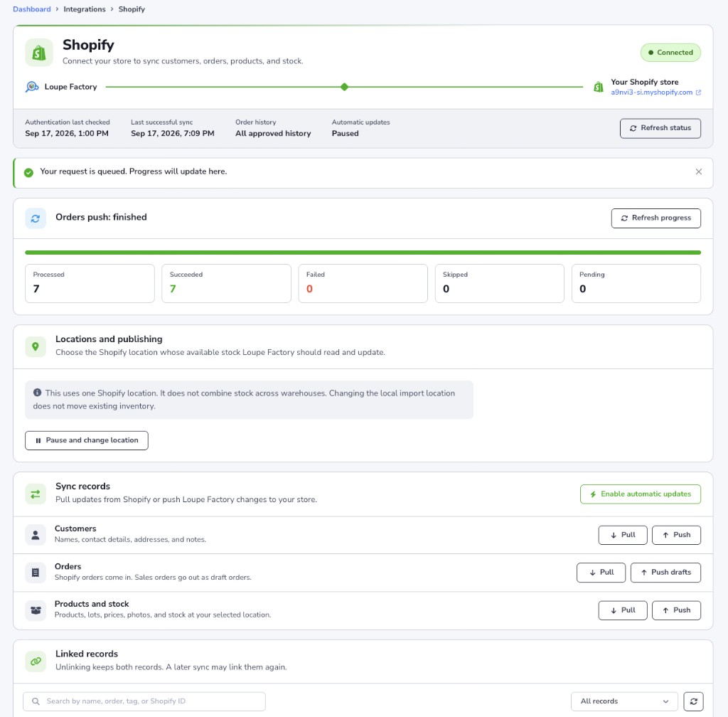
Task: Pull Customers from Shopify
Action: [623, 535]
